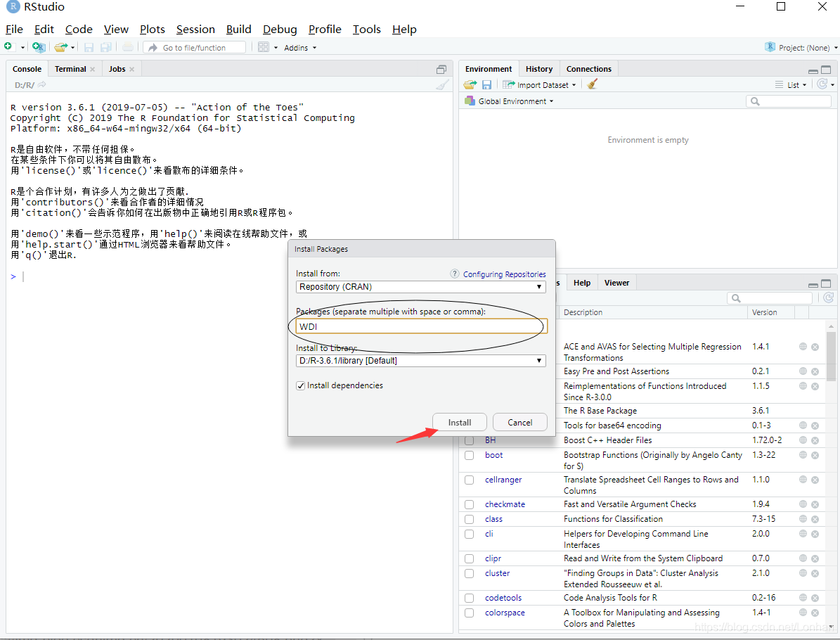The height and width of the screenshot is (640, 840).
Task: Click the Create a Project icon
Action: coord(39,47)
